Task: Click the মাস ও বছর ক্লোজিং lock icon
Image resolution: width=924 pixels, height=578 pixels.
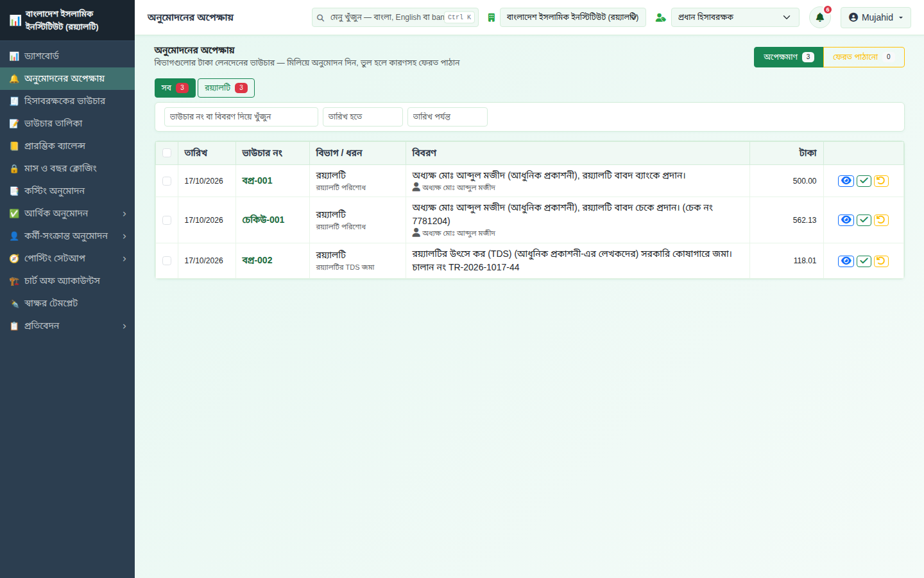Action: pos(14,169)
